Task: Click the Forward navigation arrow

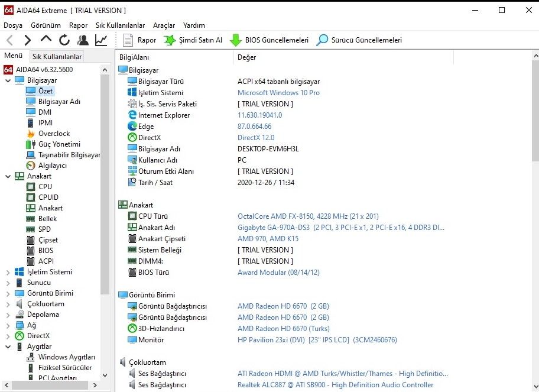Action: 28,40
